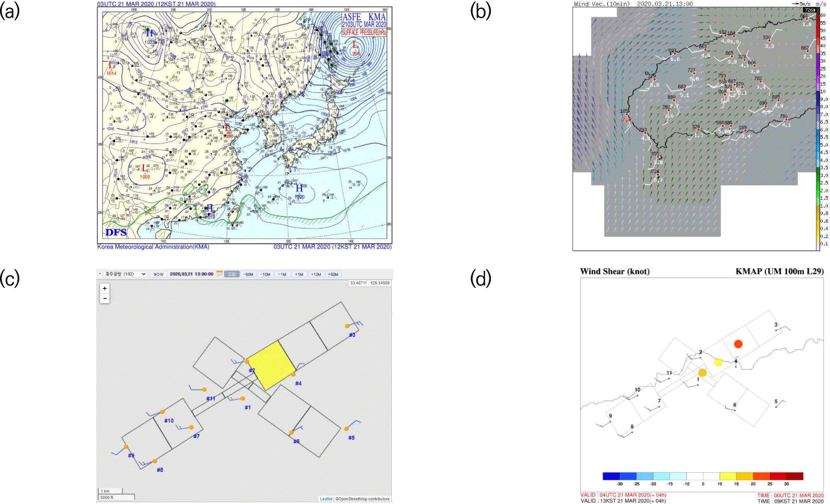Open the OpenStreetMap contributors link

364,499
